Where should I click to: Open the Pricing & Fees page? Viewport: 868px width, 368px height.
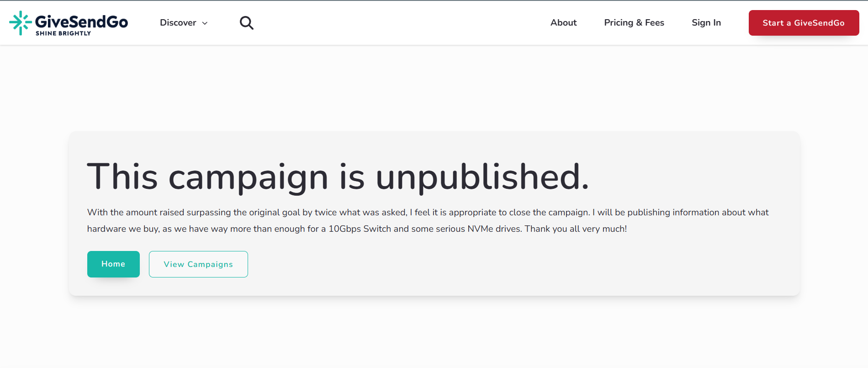(x=634, y=23)
